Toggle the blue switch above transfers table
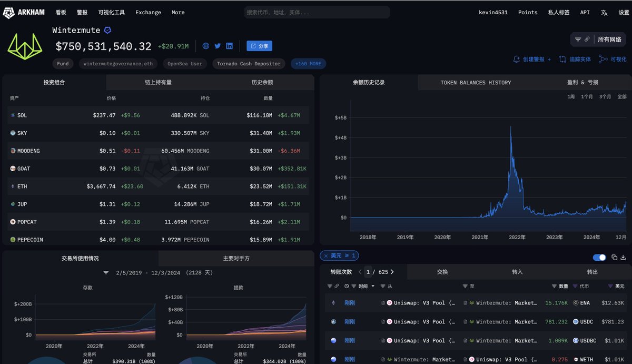Screen dimensions: 632x364 coord(599,258)
